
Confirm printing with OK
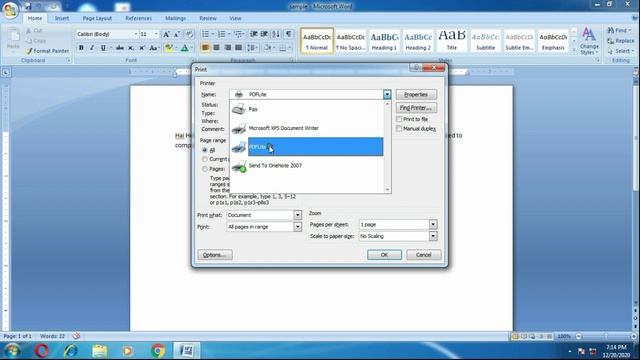384,255
